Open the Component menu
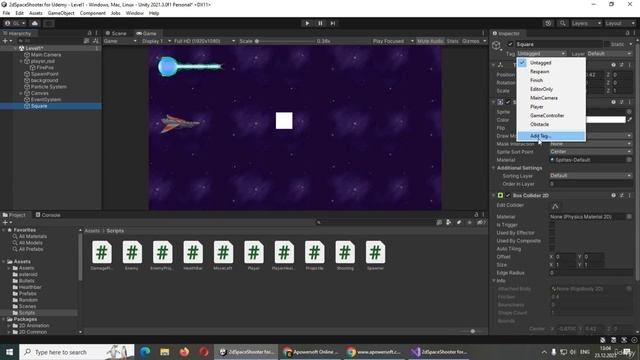The height and width of the screenshot is (360, 640). point(93,13)
